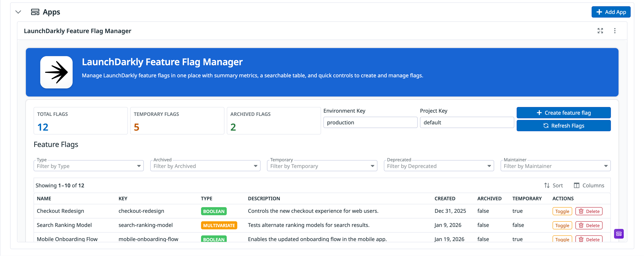644x256 pixels.
Task: Click the Archived Flags count 2
Action: [233, 127]
